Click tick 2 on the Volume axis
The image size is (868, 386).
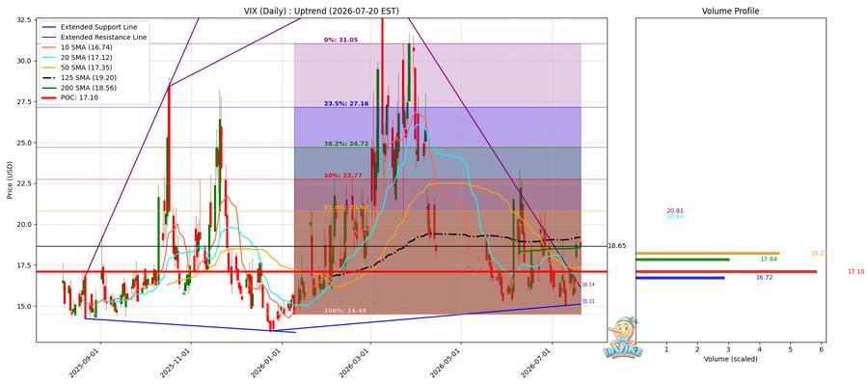point(697,349)
